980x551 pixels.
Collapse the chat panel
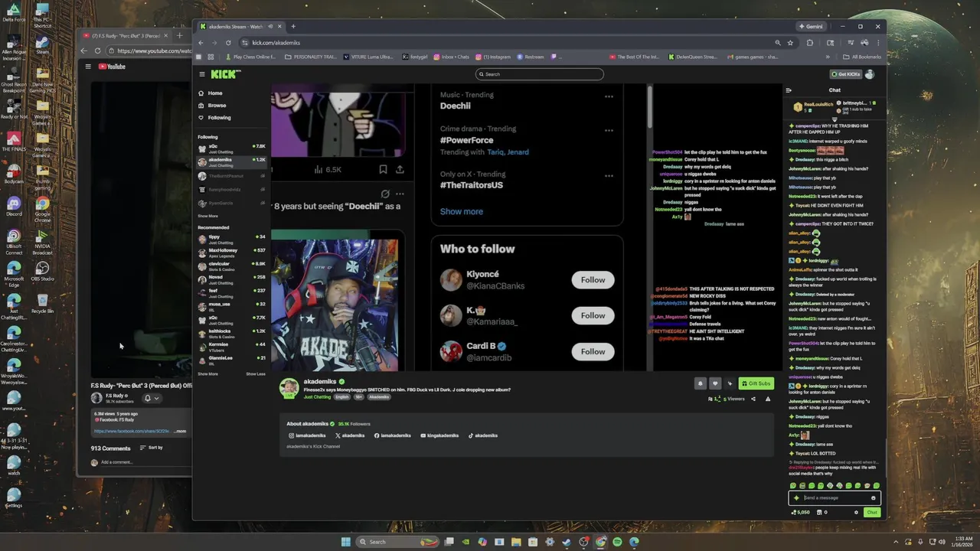pyautogui.click(x=789, y=90)
